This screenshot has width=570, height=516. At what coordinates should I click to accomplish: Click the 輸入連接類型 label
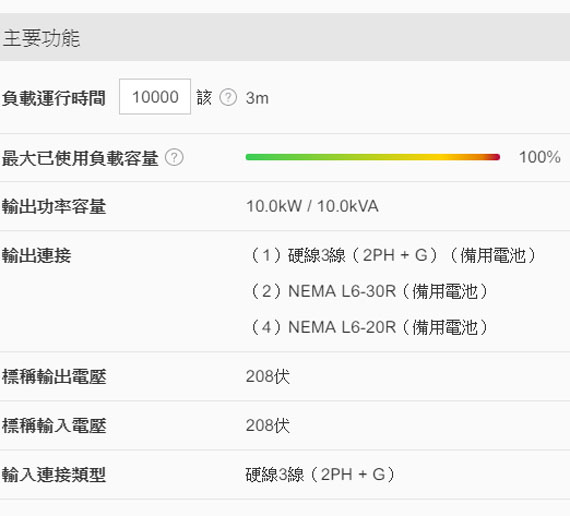54,475
